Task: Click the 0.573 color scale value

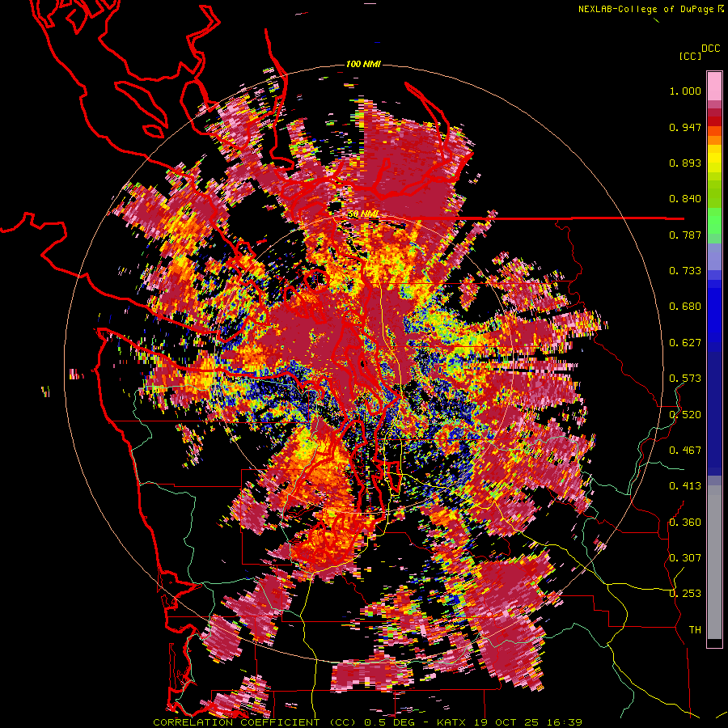Action: point(685,379)
